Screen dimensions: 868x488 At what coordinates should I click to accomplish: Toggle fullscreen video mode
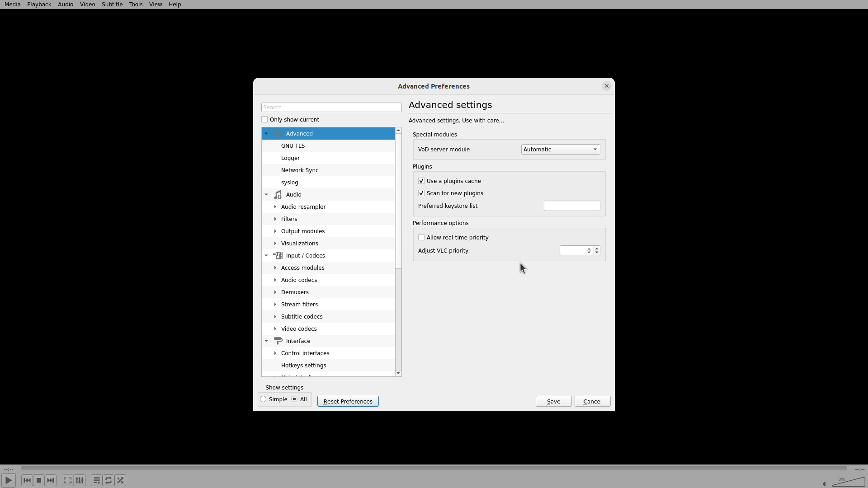[x=68, y=480]
